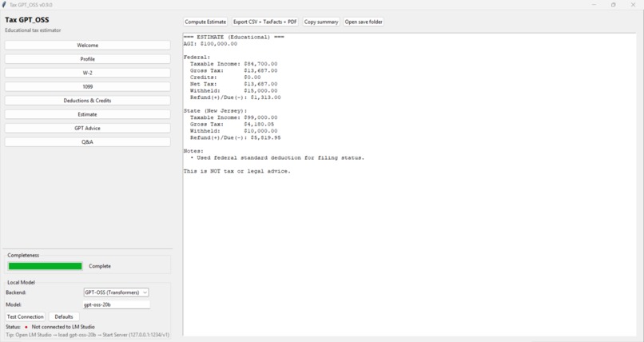Click the 'Federal:' heading in output
The image size is (644, 342).
pos(197,57)
